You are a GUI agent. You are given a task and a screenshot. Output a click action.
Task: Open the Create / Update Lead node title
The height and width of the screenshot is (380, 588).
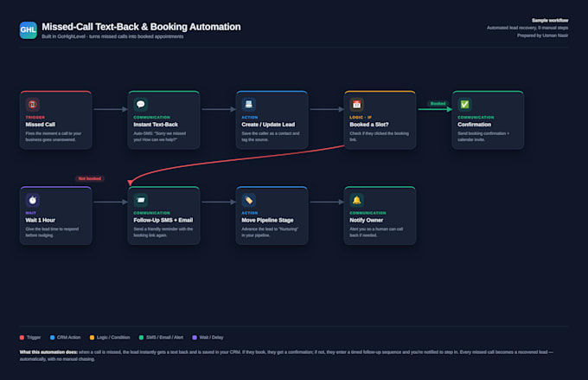[268, 125]
